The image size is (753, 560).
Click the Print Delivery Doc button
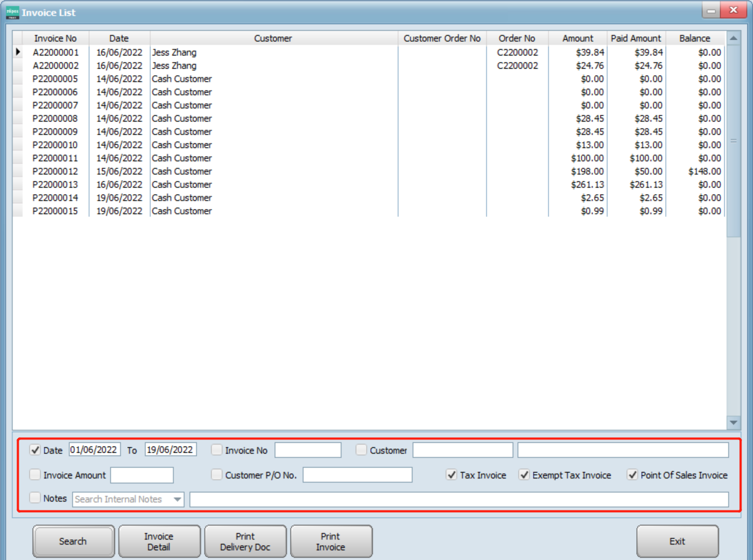coord(245,541)
